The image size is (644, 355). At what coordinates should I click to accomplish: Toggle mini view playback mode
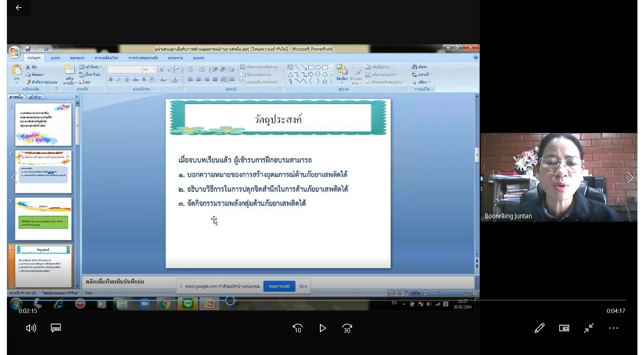564,328
